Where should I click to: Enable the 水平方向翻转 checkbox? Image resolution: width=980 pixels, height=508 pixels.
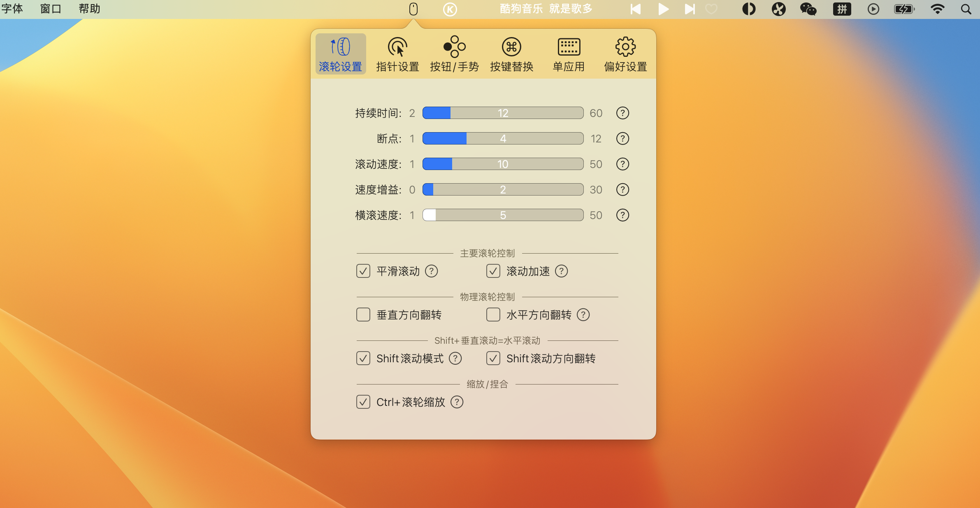click(x=493, y=315)
